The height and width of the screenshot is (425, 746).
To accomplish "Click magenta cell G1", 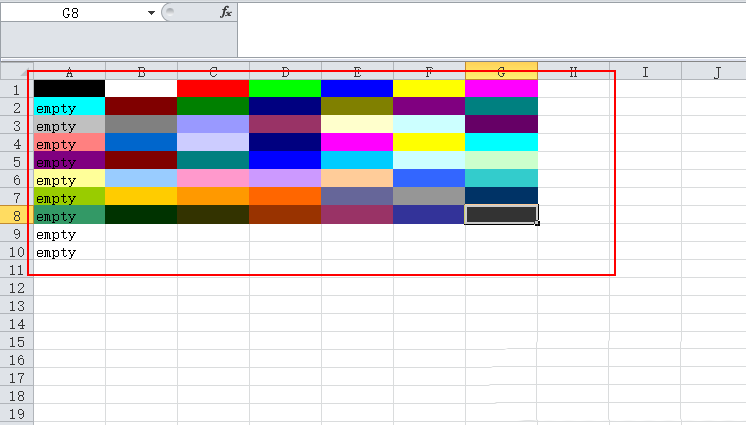I will (501, 89).
